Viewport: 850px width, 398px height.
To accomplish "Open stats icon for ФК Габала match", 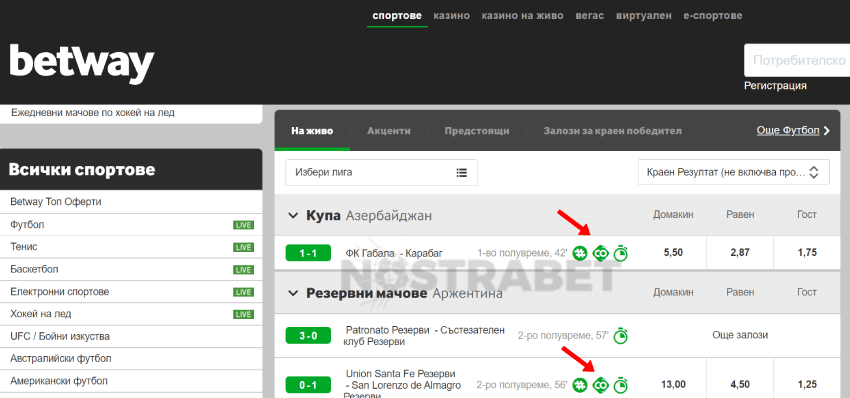I will pos(581,253).
